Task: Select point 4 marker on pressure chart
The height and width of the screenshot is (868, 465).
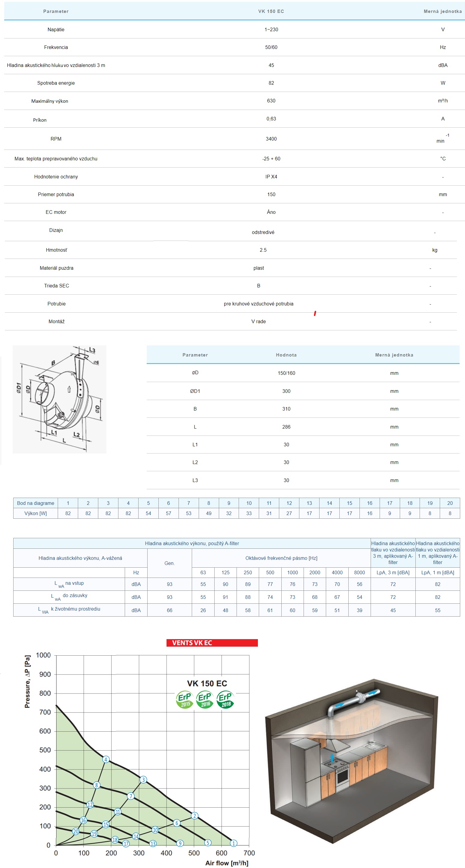Action: pos(106,759)
